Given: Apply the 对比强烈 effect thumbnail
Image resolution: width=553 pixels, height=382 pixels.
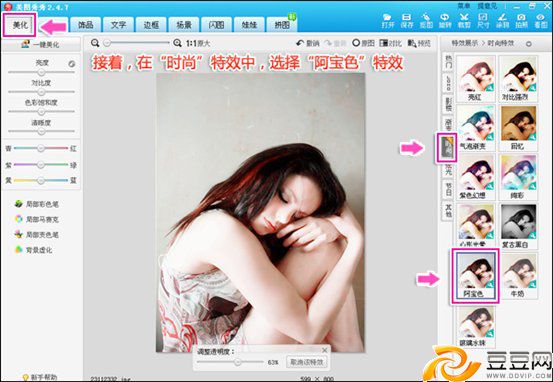Looking at the screenshot, I should [518, 78].
